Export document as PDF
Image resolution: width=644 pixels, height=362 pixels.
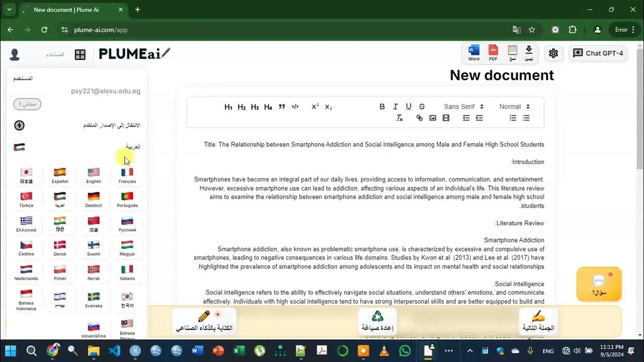[x=493, y=53]
